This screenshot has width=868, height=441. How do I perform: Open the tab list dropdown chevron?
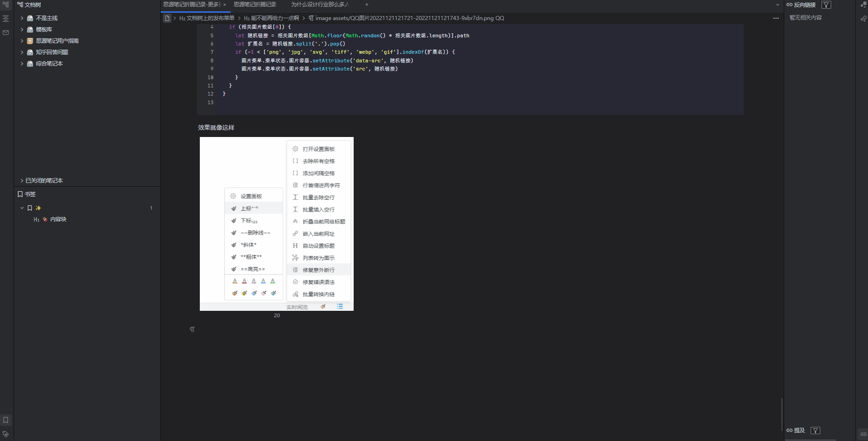[777, 5]
